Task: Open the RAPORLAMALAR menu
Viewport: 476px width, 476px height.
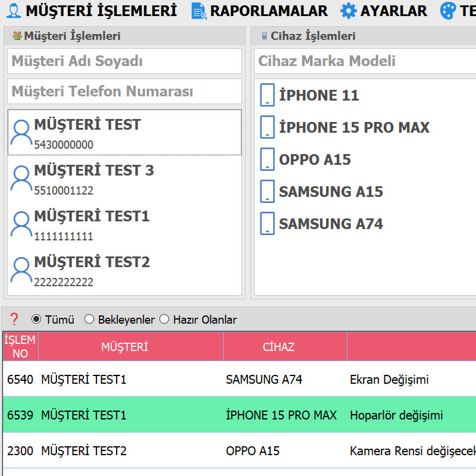Action: (x=259, y=11)
